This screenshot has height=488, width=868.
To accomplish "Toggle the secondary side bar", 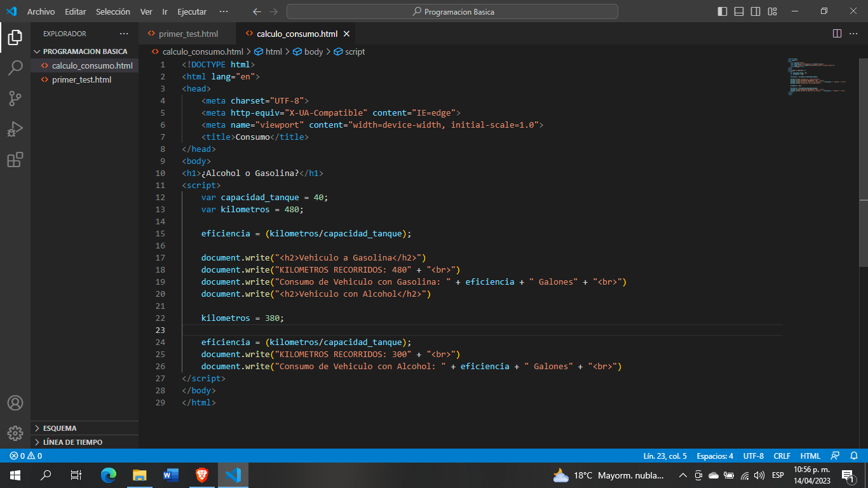I will [756, 11].
